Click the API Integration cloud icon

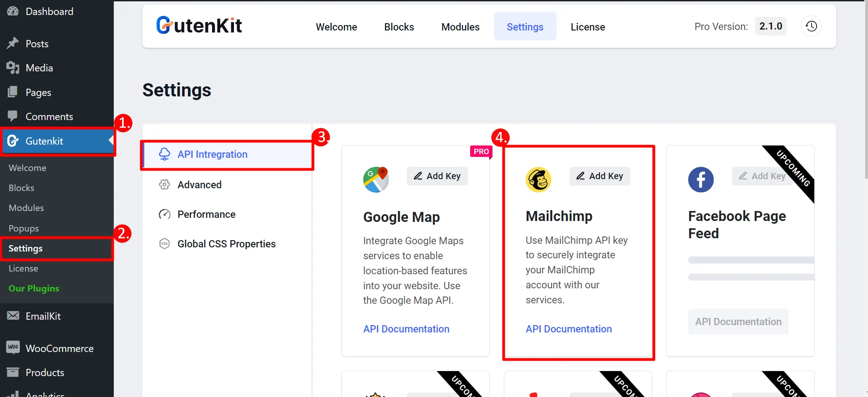pyautogui.click(x=164, y=155)
